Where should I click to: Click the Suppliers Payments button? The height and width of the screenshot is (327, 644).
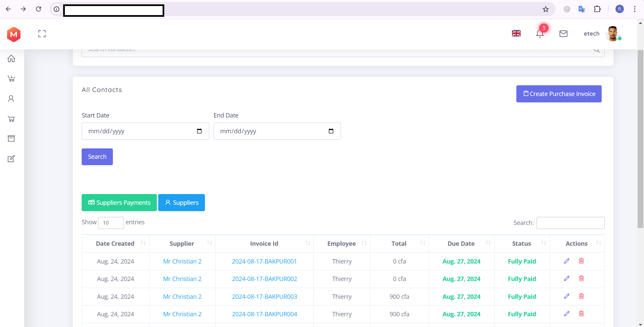(119, 202)
